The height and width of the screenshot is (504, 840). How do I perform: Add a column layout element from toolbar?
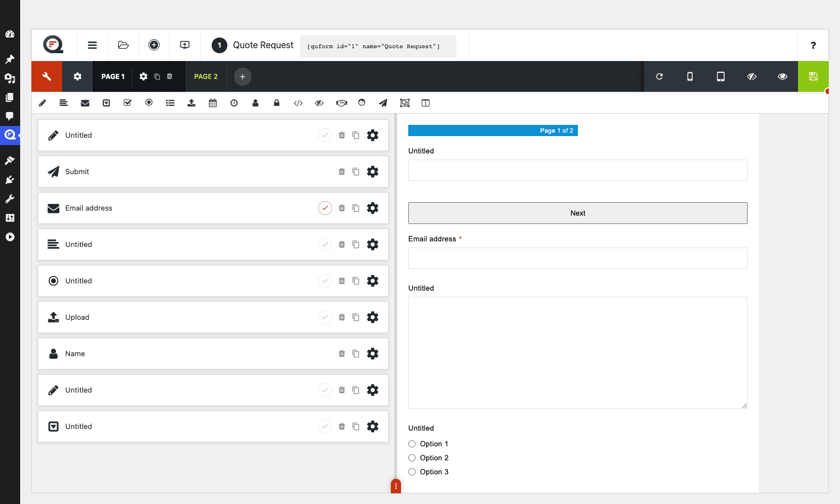(426, 103)
